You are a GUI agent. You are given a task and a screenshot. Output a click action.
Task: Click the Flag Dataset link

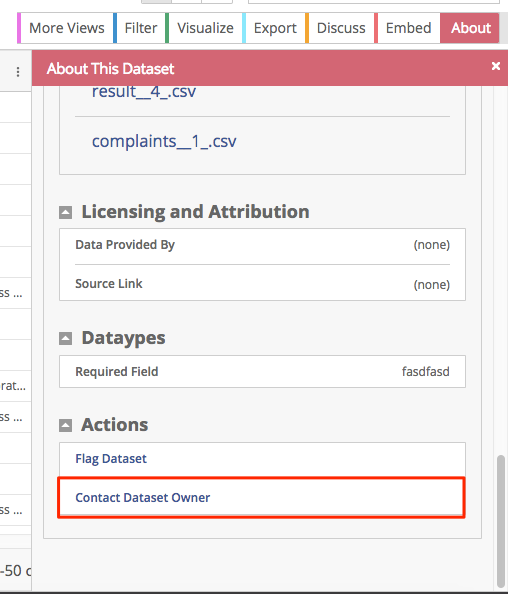[x=111, y=459]
